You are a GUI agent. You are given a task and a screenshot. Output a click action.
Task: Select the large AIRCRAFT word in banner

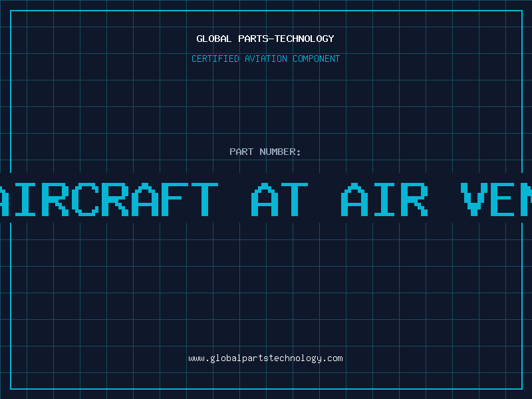tap(109, 199)
